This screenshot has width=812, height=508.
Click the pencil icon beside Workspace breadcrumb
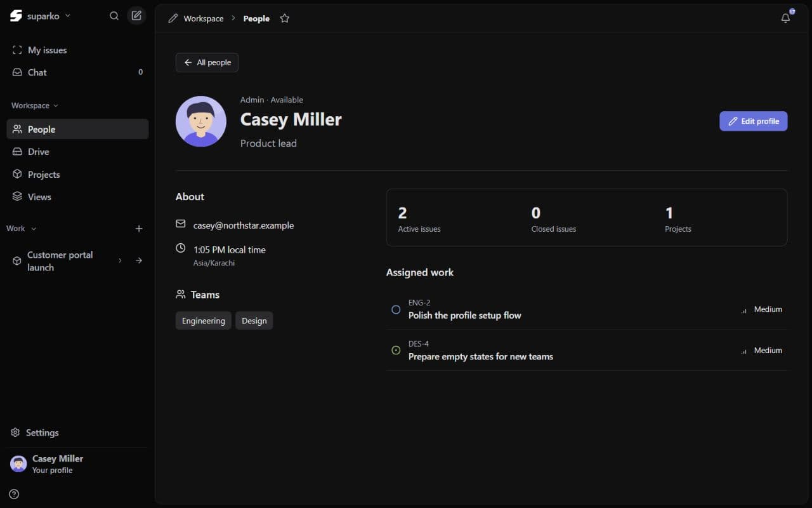[x=173, y=18]
